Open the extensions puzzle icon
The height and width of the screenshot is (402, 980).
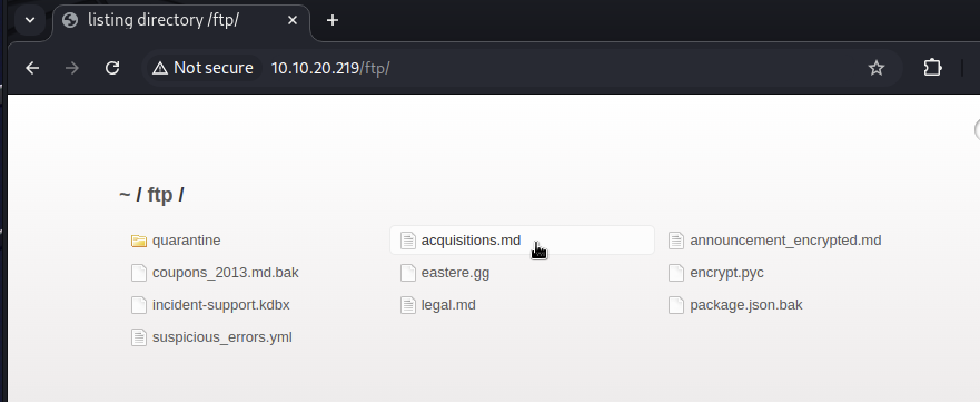tap(932, 68)
